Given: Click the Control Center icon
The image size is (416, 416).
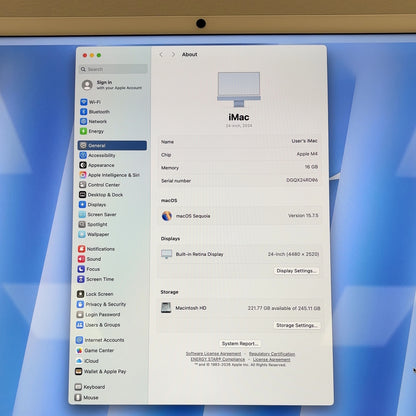Looking at the screenshot, I should click(x=83, y=185).
